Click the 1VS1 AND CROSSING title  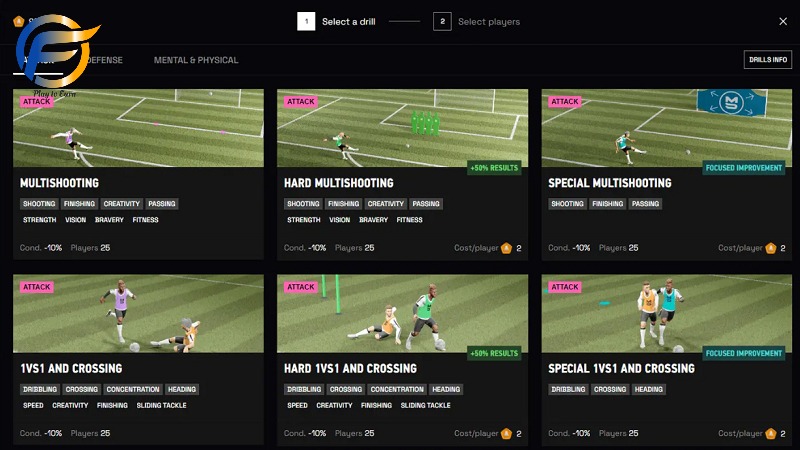(71, 368)
